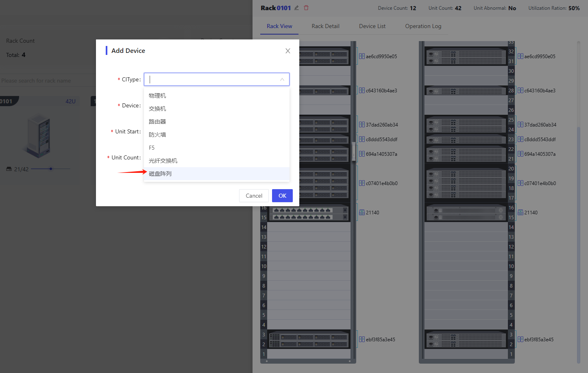Open the Rack Detail tab
The image size is (588, 373).
325,26
